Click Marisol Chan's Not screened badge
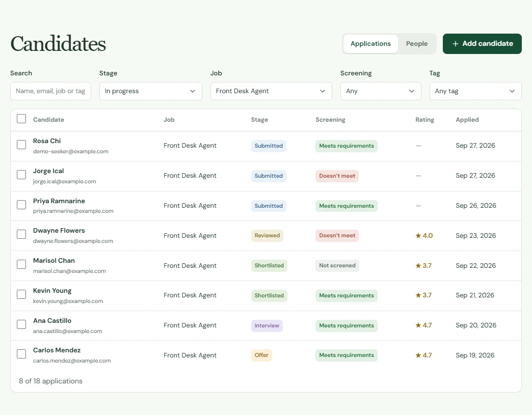 pyautogui.click(x=337, y=265)
